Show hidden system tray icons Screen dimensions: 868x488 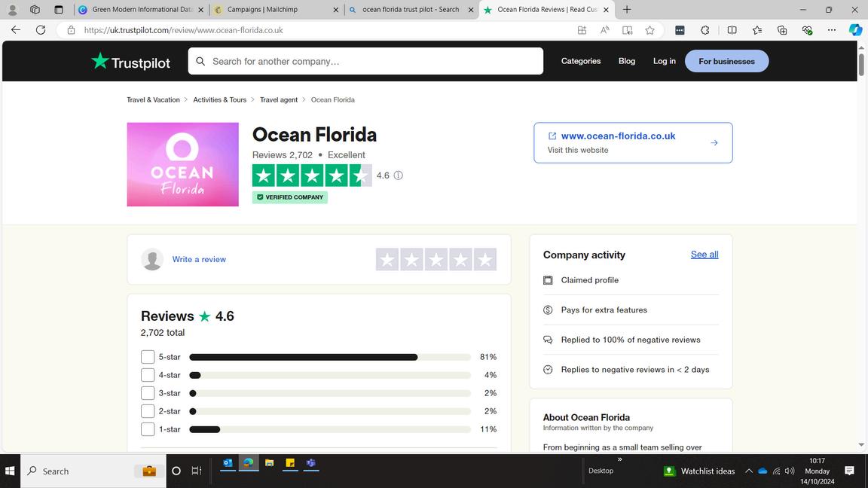[748, 471]
